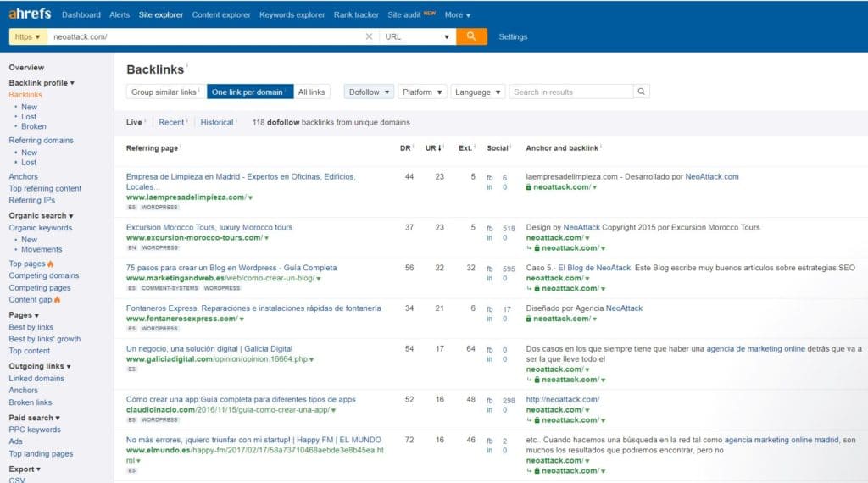
Task: Click the Ahrefs logo
Action: (30, 14)
